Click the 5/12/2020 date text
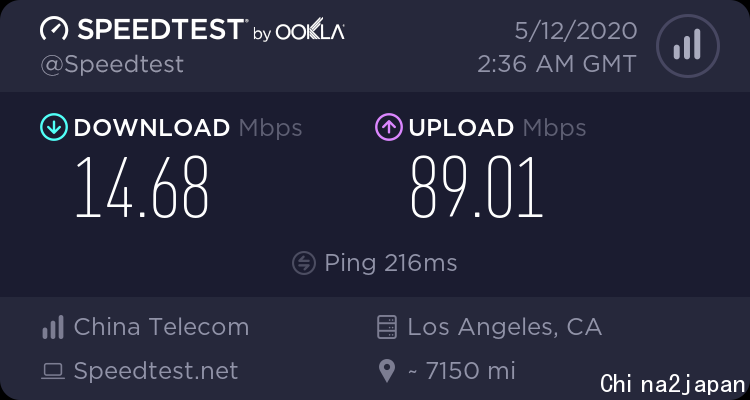The image size is (750, 400). (576, 31)
